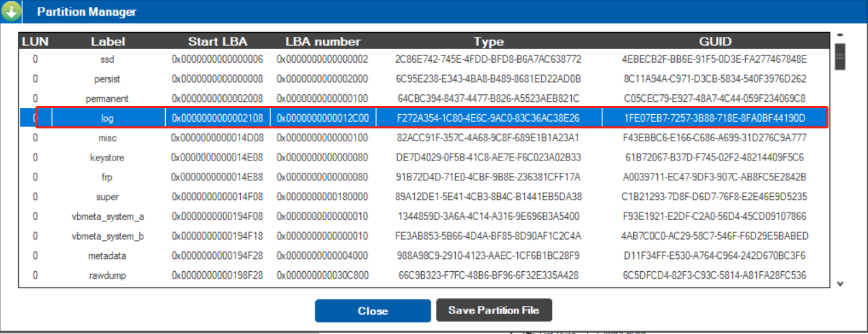
Task: Click Type 89A12DE1-5E41-4CB3-8B4C-B1441EB5DA38
Action: pos(489,197)
